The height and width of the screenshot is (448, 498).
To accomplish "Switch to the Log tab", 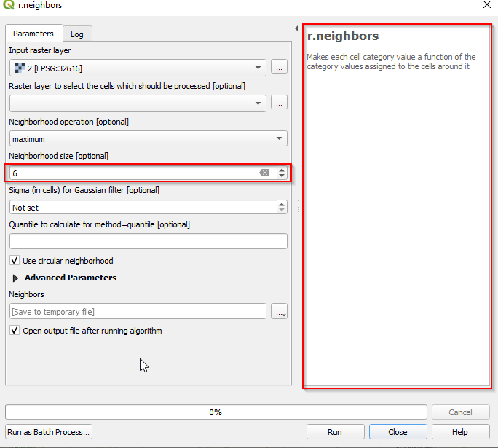I will click(x=77, y=34).
